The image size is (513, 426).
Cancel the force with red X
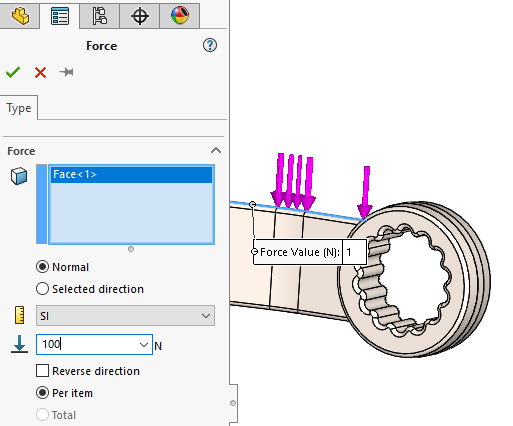coord(40,72)
